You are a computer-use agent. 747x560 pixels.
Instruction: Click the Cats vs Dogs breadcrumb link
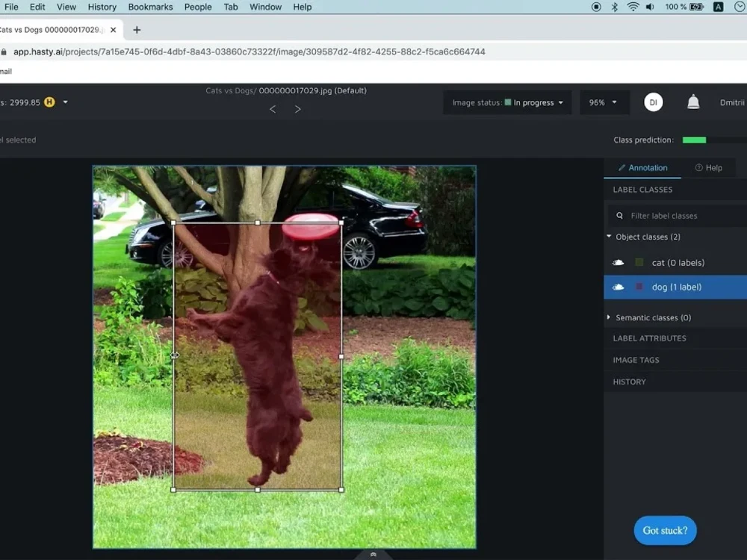pos(231,90)
